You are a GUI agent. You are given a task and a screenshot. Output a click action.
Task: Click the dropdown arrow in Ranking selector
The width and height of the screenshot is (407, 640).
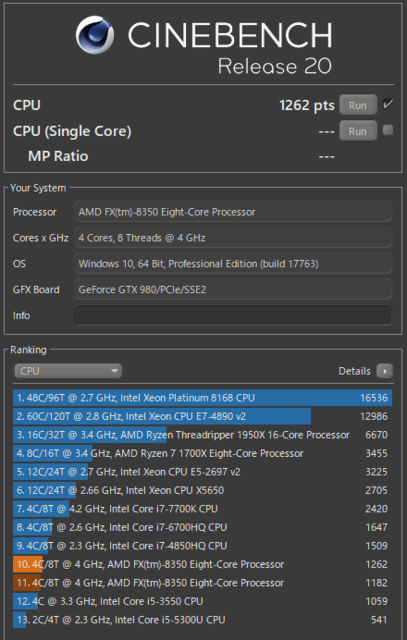(115, 371)
